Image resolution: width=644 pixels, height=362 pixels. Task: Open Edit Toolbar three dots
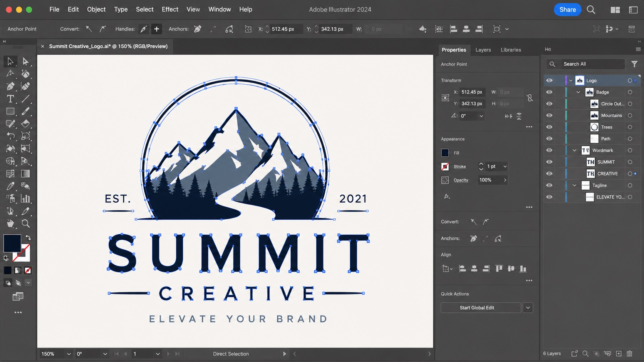coord(18,312)
